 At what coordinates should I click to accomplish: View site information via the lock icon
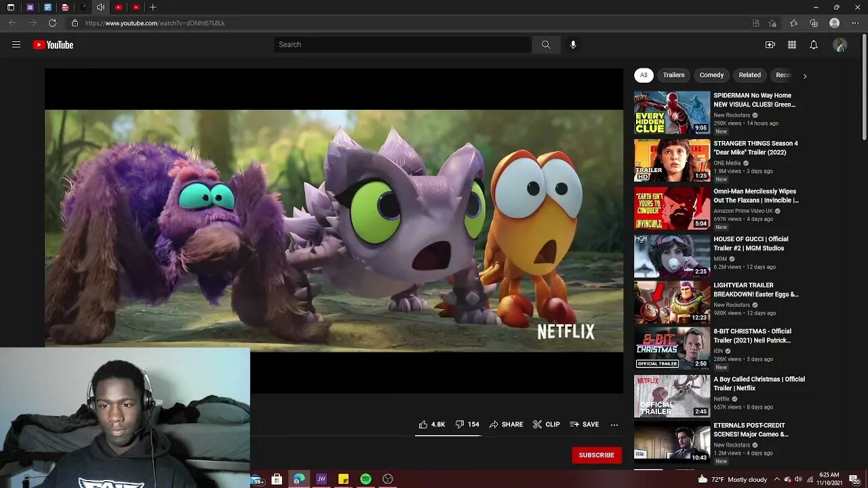[75, 23]
